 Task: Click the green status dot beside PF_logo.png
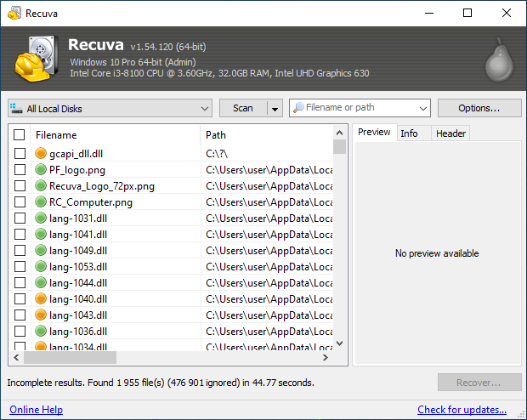pos(41,170)
